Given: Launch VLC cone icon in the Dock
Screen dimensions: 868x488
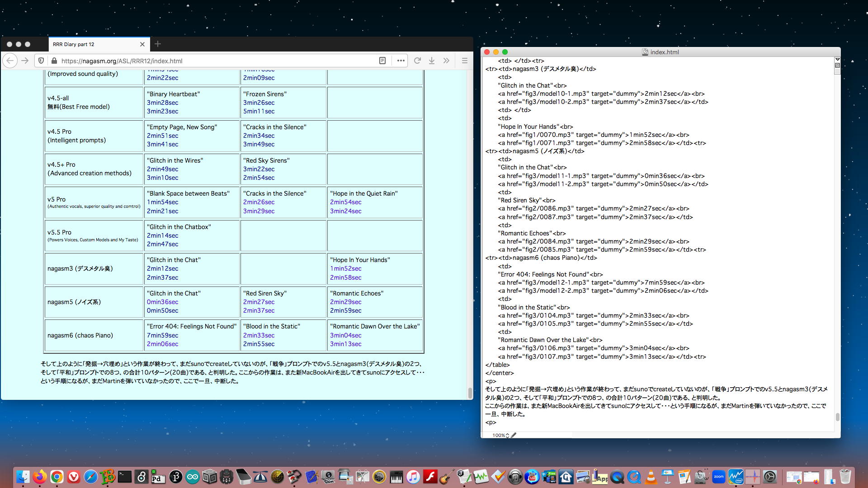Looking at the screenshot, I should click(651, 477).
